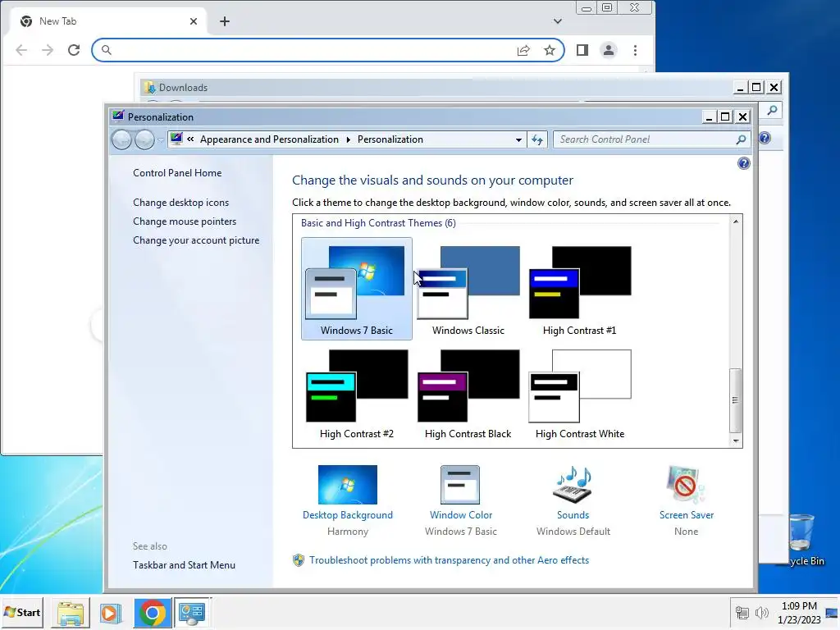Screen dimensions: 840x630
Task: Open Change desktop icons link
Action: (181, 203)
